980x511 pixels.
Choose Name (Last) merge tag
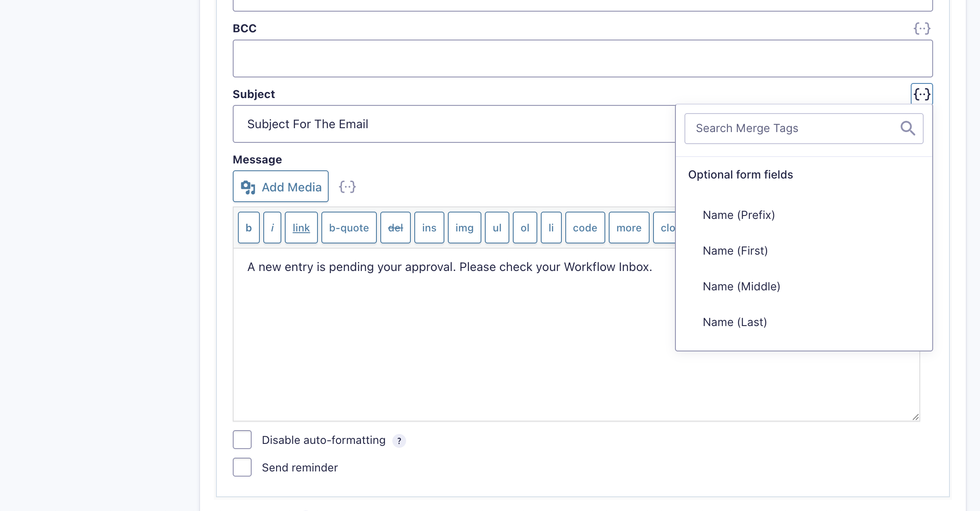coord(735,322)
